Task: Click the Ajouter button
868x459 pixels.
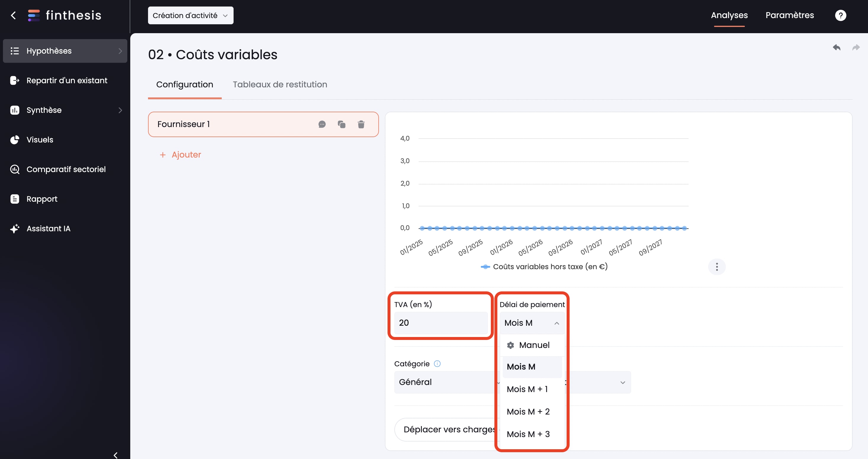Action: [180, 155]
